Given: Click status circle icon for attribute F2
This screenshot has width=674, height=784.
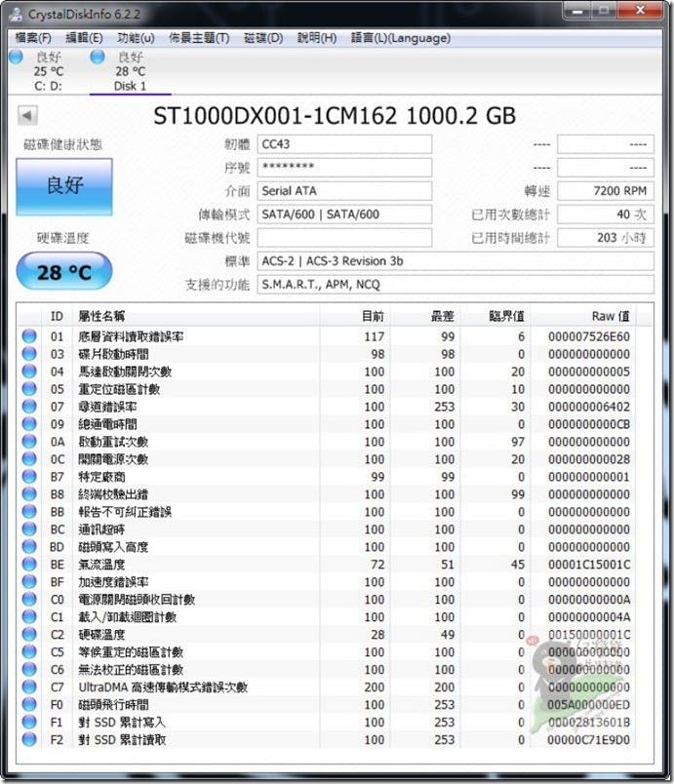Looking at the screenshot, I should pyautogui.click(x=29, y=739).
